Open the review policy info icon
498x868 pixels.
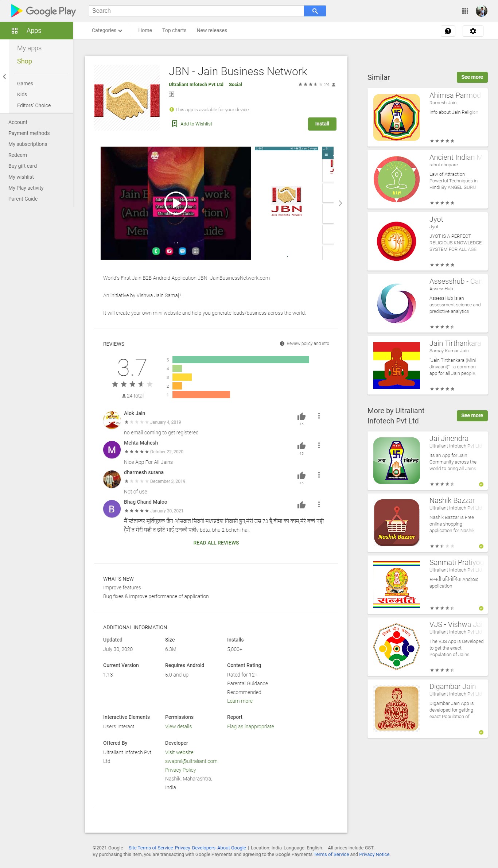(282, 344)
